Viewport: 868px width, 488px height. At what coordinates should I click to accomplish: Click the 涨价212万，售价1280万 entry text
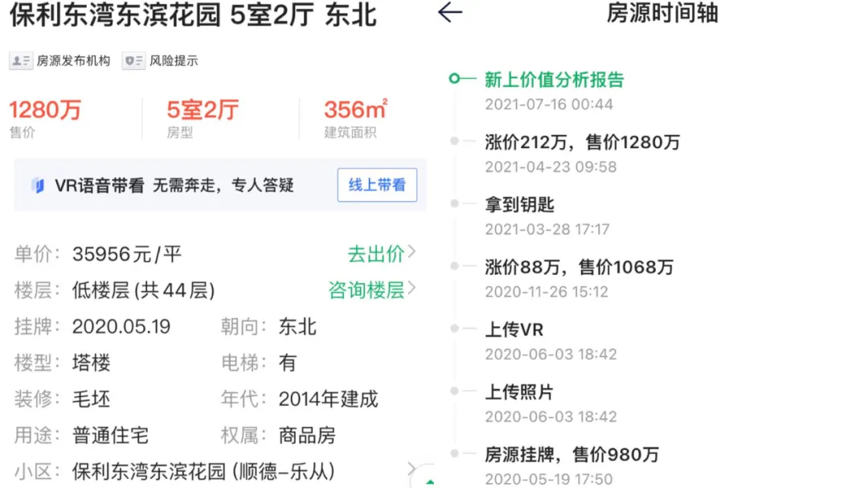(x=583, y=142)
